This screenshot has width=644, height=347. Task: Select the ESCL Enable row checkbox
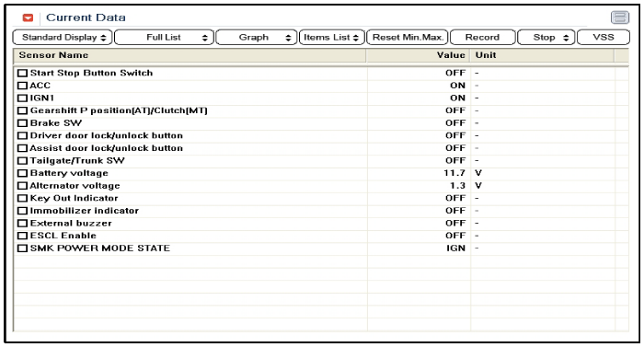[x=23, y=236]
